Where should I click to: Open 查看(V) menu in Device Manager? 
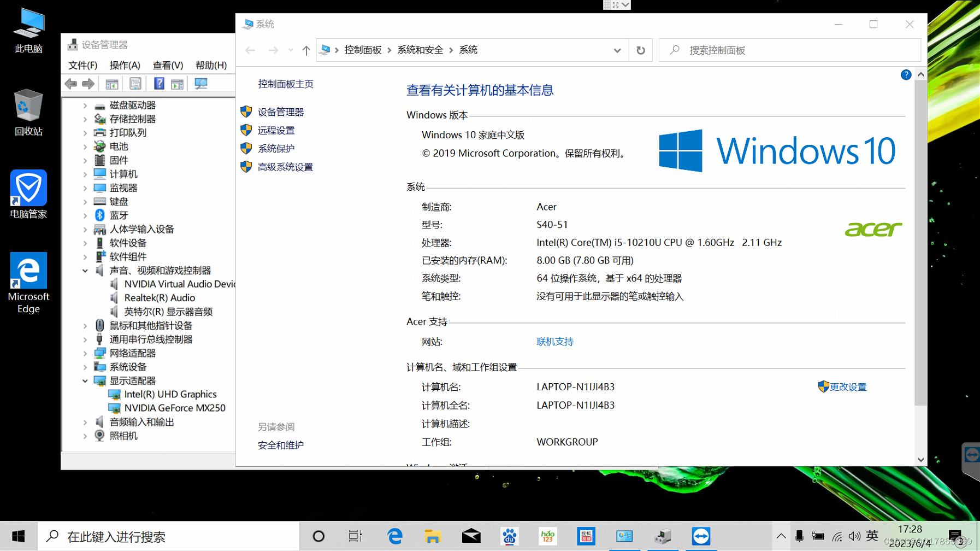click(168, 65)
